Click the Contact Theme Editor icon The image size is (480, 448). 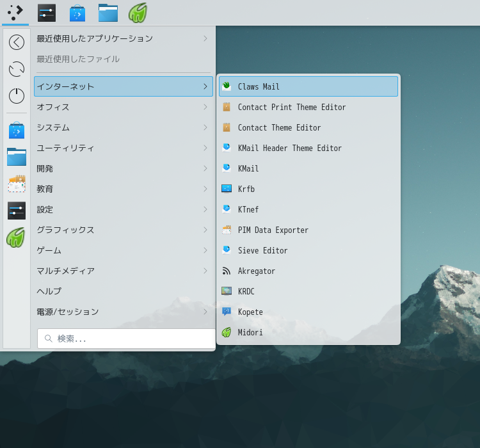click(x=227, y=127)
